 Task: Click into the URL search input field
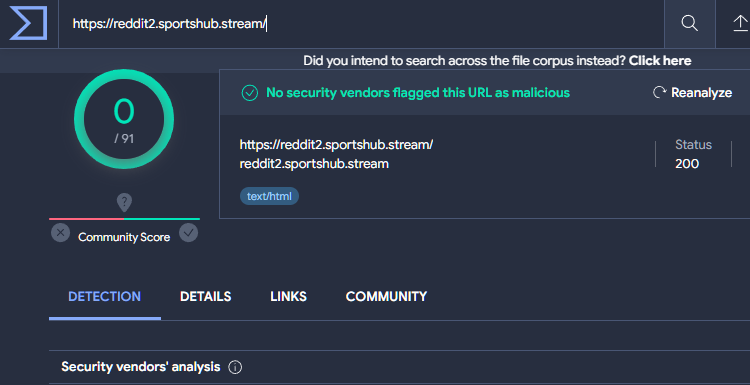pos(361,23)
